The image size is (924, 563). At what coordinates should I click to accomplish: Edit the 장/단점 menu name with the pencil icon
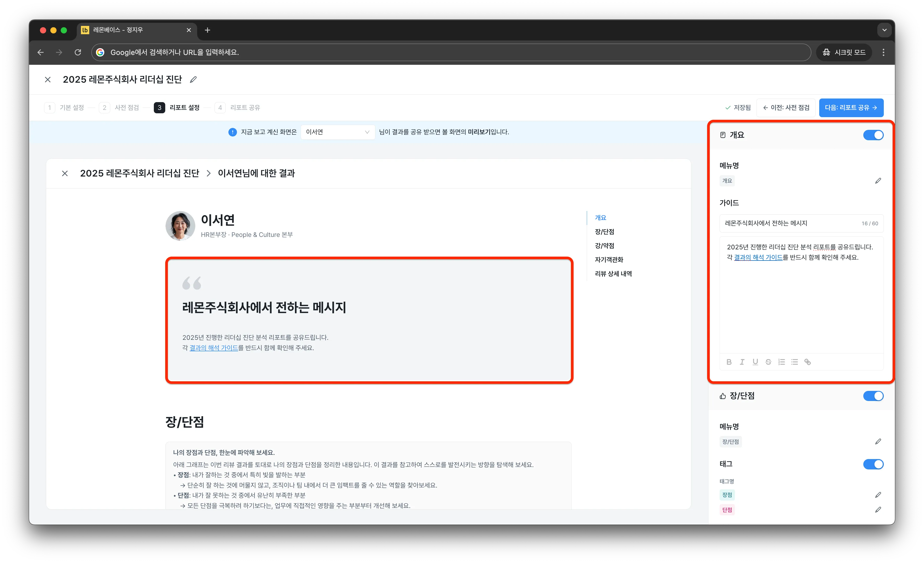[878, 441]
